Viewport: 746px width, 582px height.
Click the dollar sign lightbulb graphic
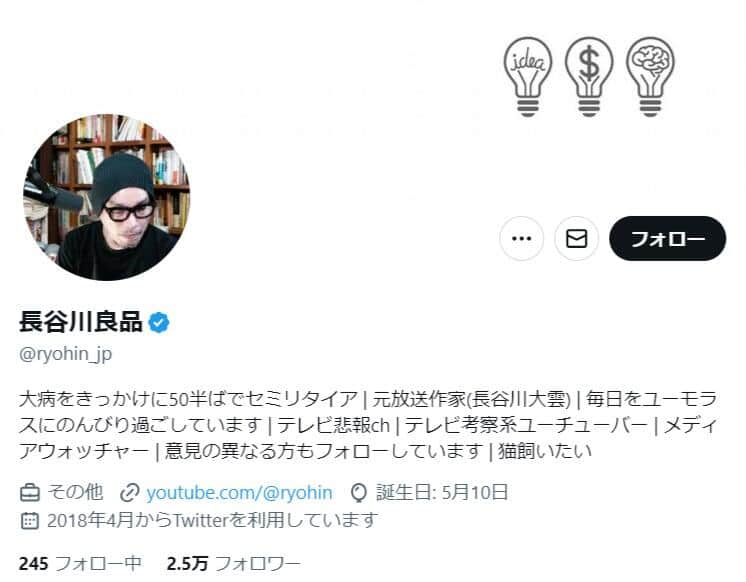tap(589, 77)
